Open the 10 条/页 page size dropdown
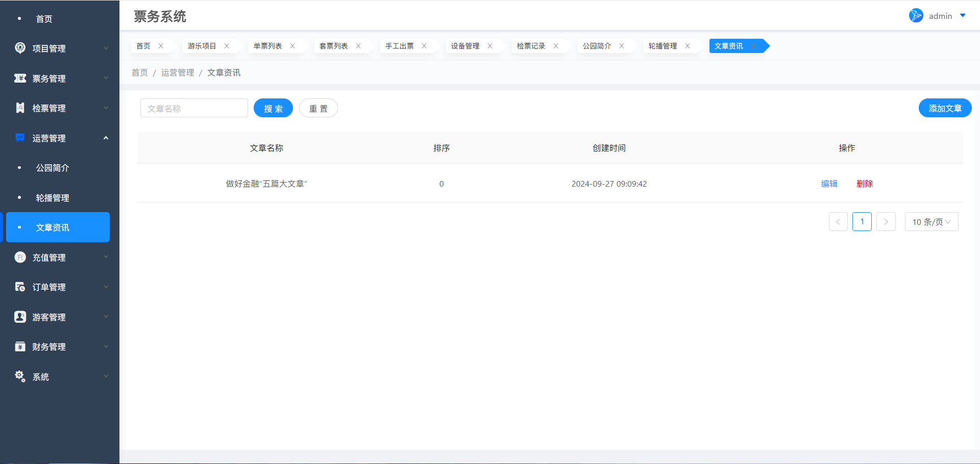 [x=932, y=222]
